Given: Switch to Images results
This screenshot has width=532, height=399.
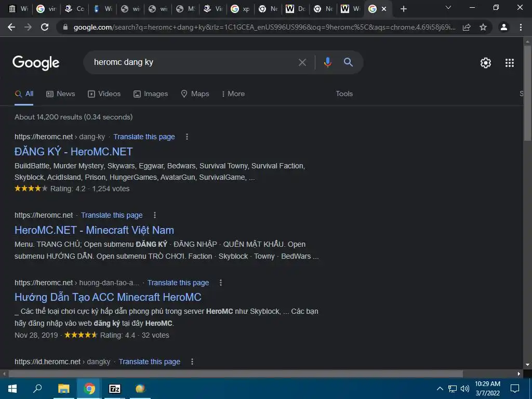Looking at the screenshot, I should coord(151,94).
